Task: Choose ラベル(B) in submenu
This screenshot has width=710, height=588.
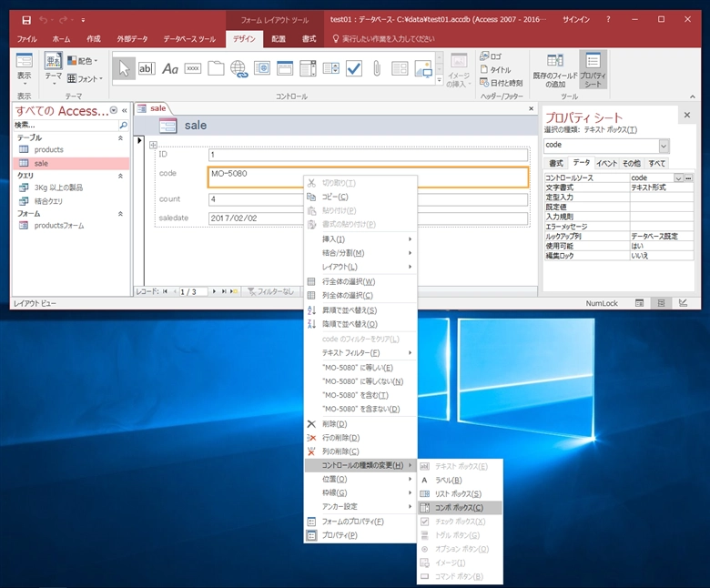Action: [x=459, y=481]
